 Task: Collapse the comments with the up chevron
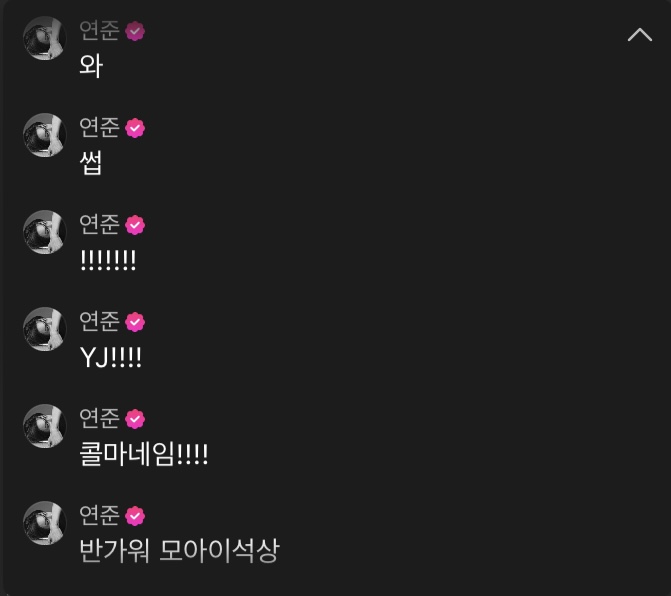coord(640,35)
